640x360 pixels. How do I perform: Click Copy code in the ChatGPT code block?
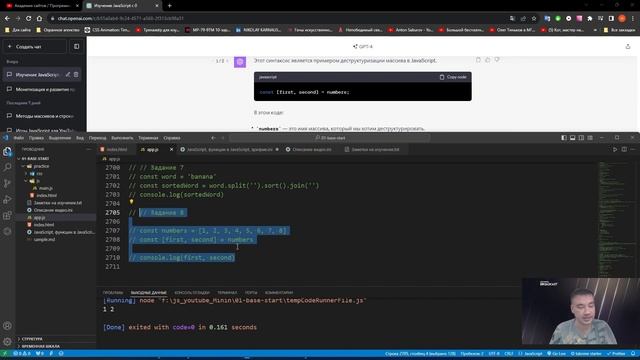coord(453,77)
